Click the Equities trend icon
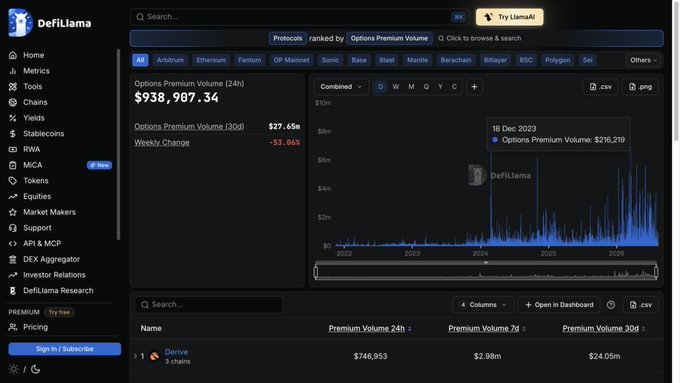This screenshot has height=383, width=680. coord(13,196)
